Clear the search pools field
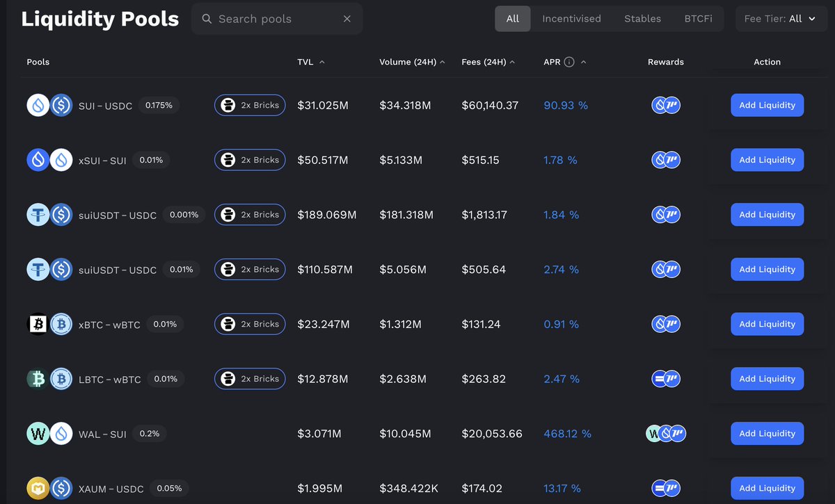 pyautogui.click(x=347, y=19)
